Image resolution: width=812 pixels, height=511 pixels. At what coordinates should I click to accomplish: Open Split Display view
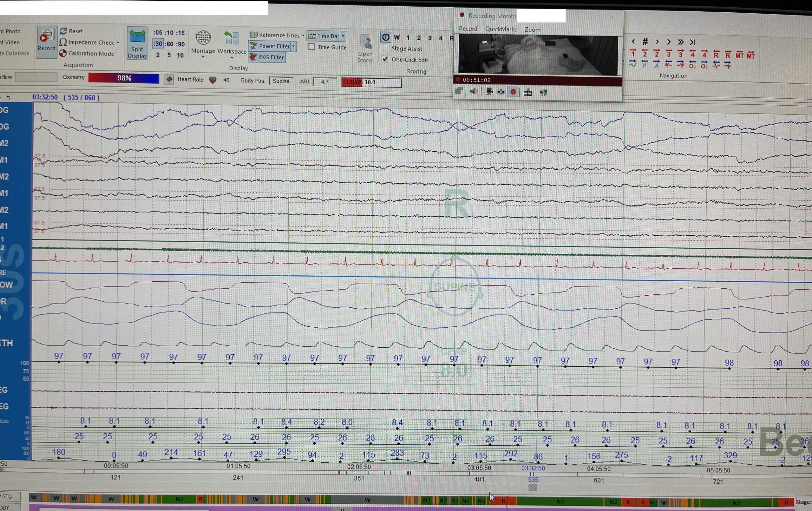[x=137, y=43]
